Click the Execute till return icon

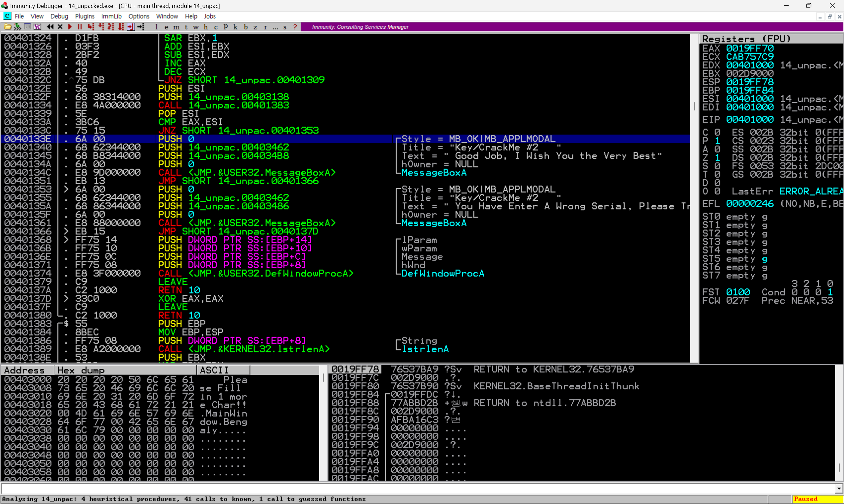pos(131,27)
